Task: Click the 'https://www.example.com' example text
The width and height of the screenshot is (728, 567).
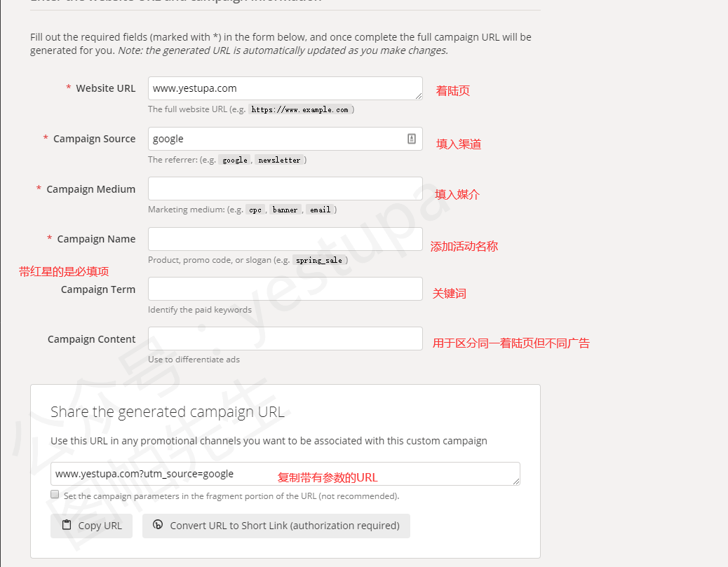Action: pyautogui.click(x=299, y=109)
